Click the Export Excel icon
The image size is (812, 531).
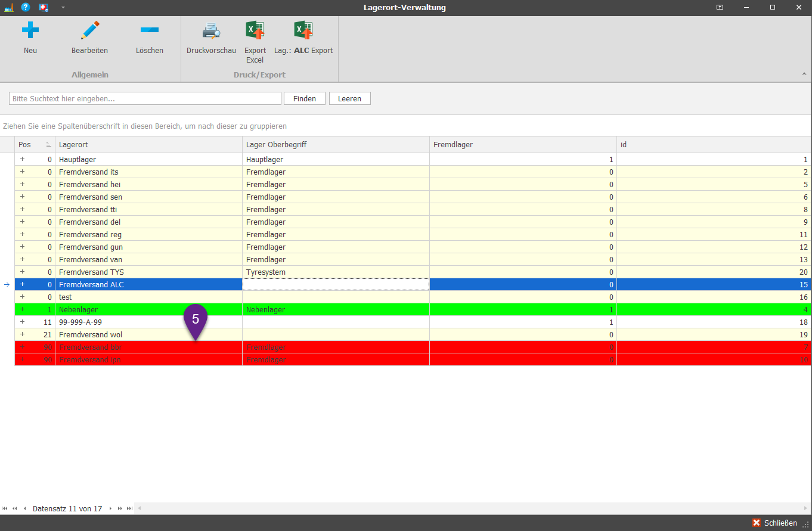pyautogui.click(x=255, y=30)
